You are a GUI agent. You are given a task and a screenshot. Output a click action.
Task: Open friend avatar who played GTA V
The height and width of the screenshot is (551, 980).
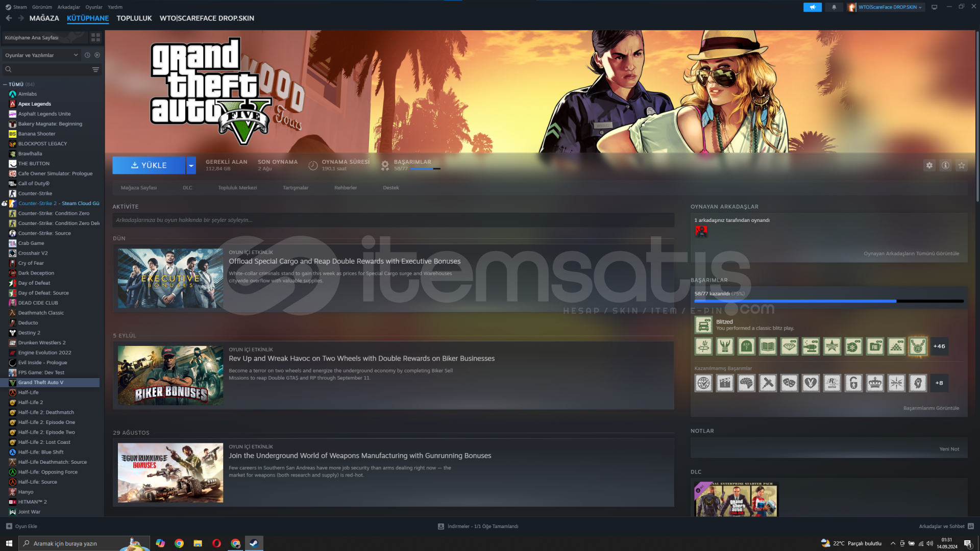click(x=701, y=231)
